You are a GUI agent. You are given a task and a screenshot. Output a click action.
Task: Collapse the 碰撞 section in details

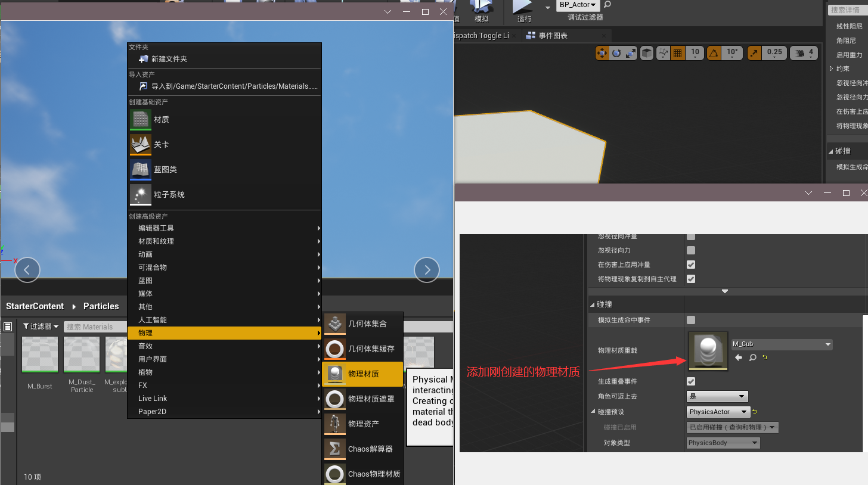pyautogui.click(x=593, y=304)
